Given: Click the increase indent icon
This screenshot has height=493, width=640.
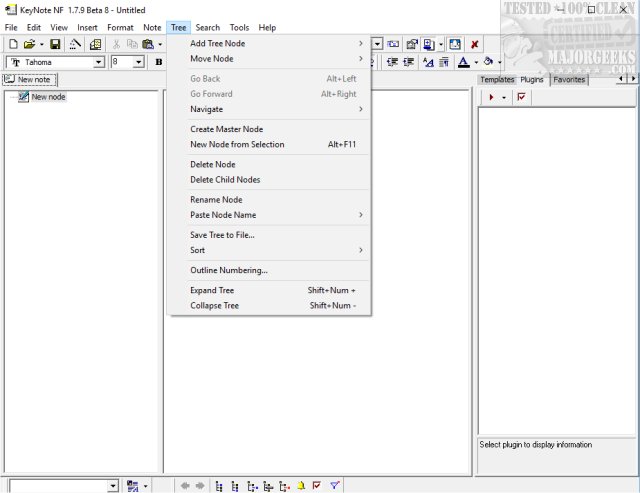Looking at the screenshot, I should 409,62.
